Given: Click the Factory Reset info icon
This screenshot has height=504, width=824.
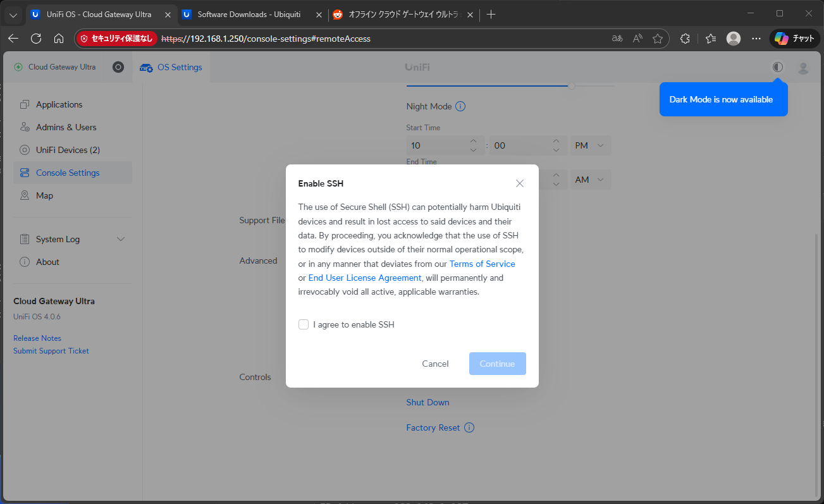Looking at the screenshot, I should point(469,427).
